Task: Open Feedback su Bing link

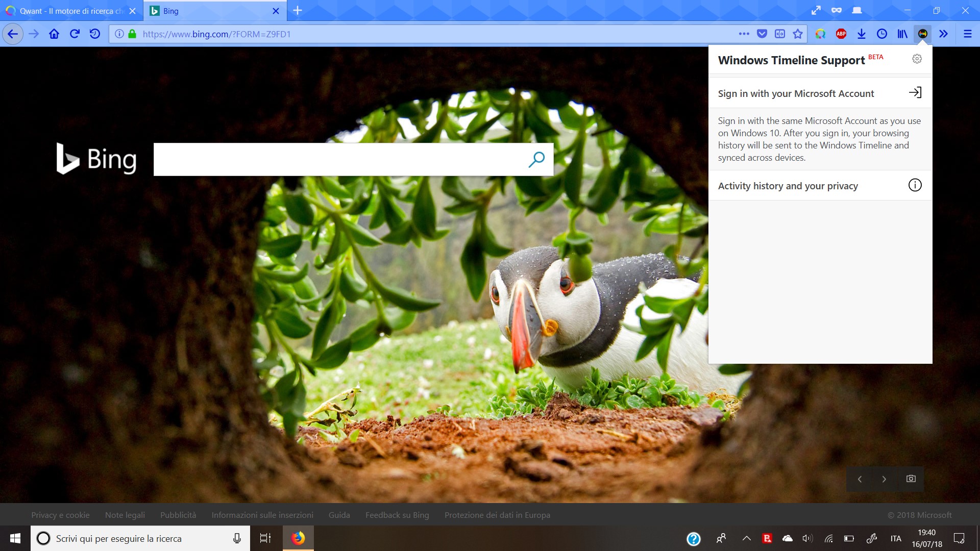Action: [397, 515]
